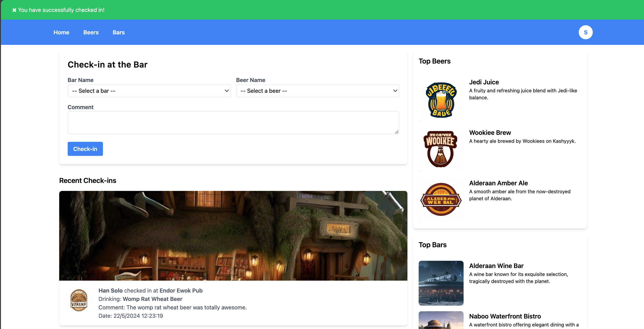This screenshot has height=329, width=644.
Task: Open the Bar Name dropdown
Action: [149, 91]
